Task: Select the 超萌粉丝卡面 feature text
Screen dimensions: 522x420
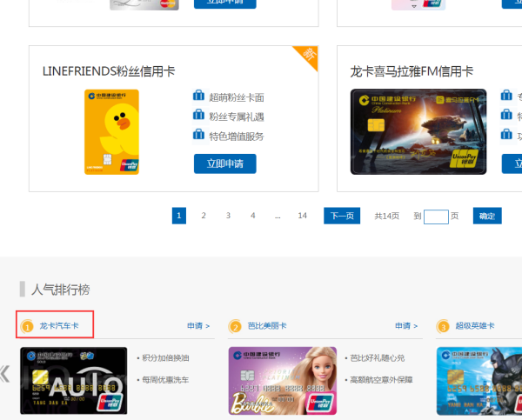Action: [x=237, y=97]
